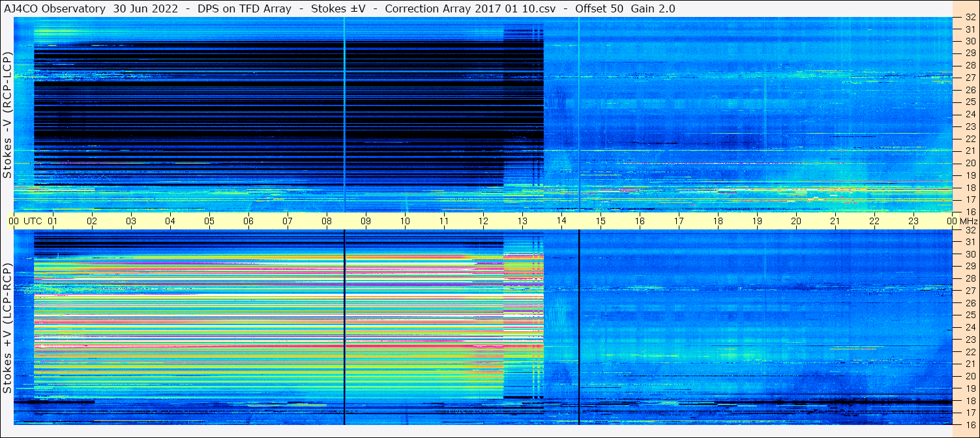Click the 28 MHz tick of the Stokes -V panel
Screen dimensions: 980x438
point(970,65)
